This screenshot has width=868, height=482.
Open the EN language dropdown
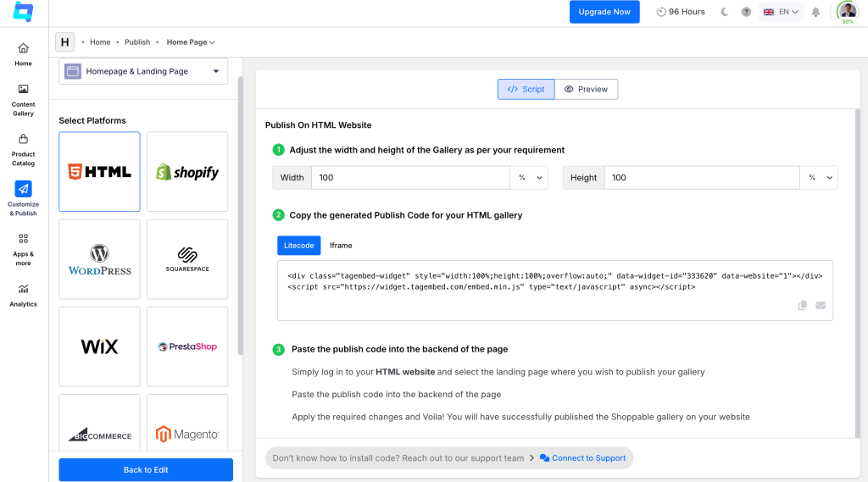point(781,12)
